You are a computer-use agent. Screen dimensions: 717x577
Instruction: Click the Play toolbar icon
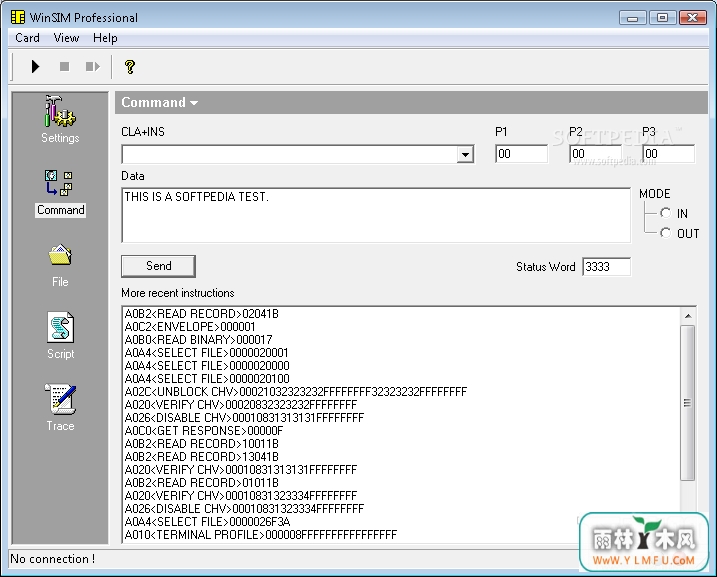35,67
